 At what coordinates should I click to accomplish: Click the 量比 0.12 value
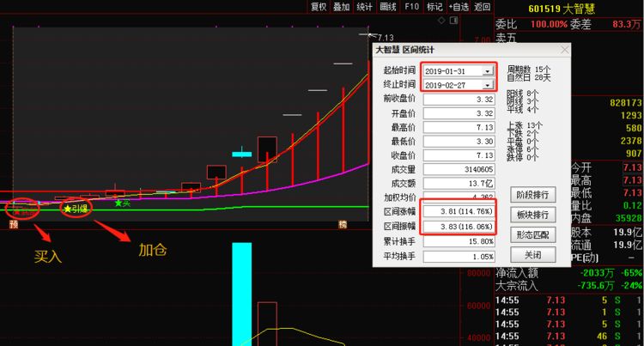(x=632, y=205)
